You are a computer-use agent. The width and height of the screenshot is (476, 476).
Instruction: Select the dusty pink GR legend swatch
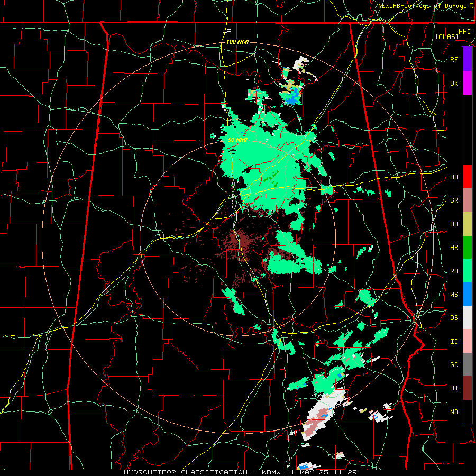pyautogui.click(x=467, y=200)
